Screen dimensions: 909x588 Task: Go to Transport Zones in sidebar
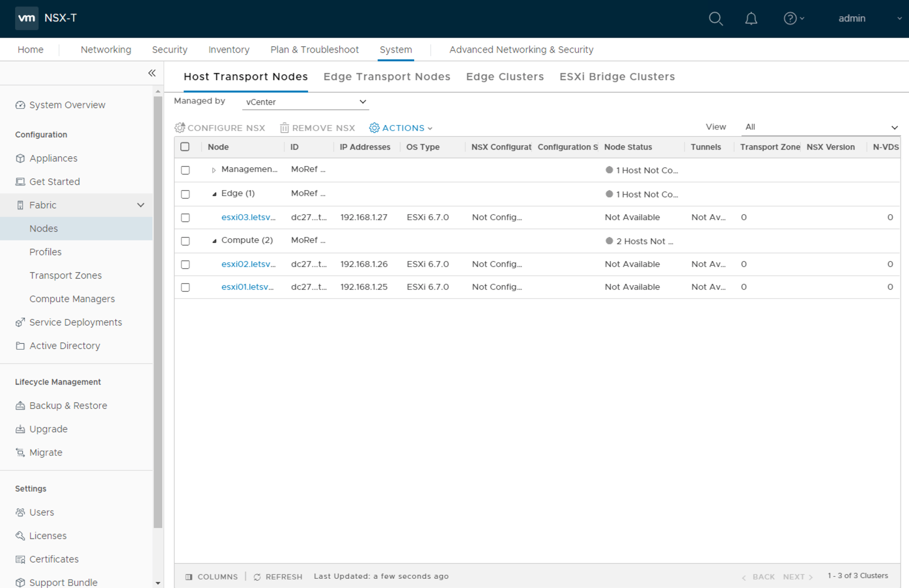pos(65,275)
